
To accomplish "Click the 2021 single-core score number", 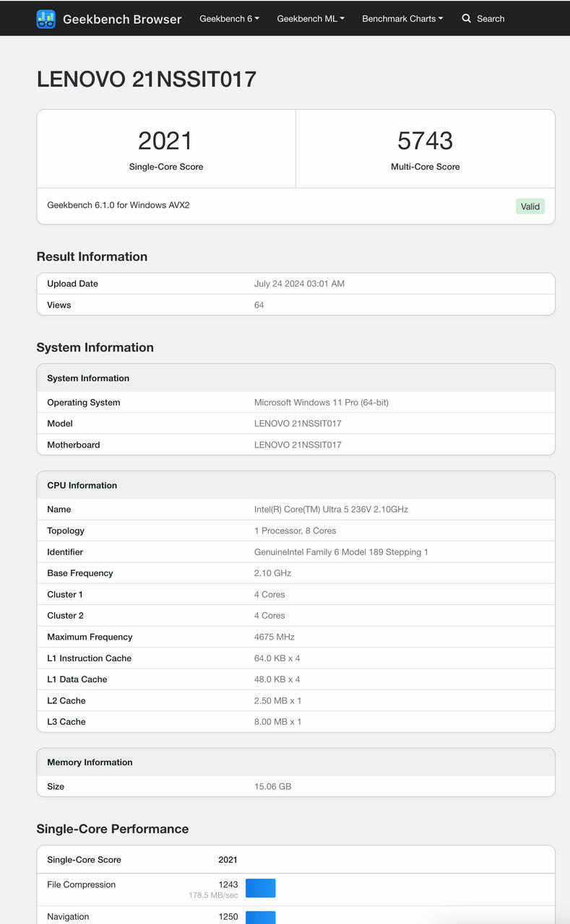I will pyautogui.click(x=165, y=141).
